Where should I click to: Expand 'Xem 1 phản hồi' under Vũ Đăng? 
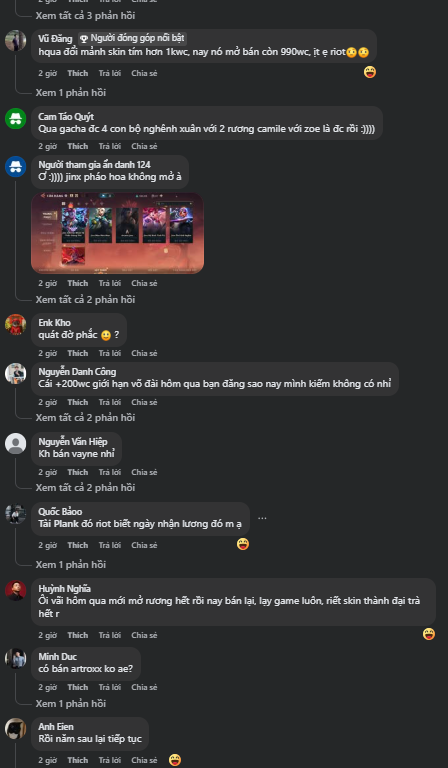click(71, 93)
